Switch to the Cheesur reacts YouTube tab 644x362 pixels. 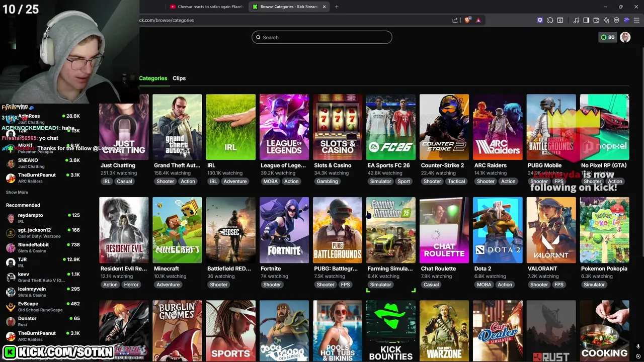[206, 7]
